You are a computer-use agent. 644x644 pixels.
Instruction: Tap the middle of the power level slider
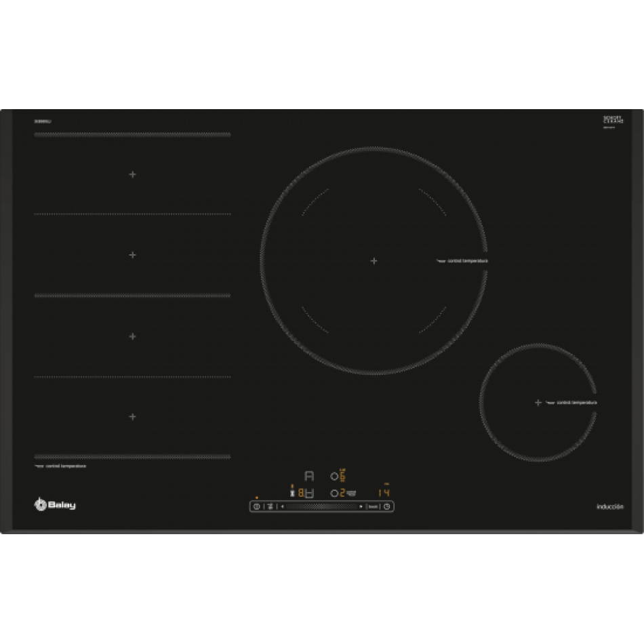click(322, 506)
